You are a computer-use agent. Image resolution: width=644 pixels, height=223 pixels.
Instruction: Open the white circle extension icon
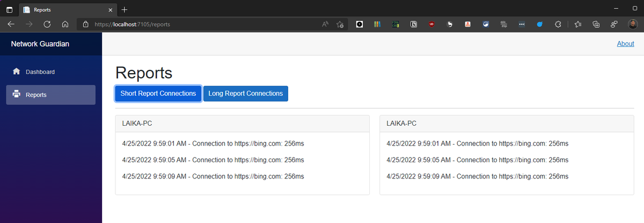click(359, 24)
